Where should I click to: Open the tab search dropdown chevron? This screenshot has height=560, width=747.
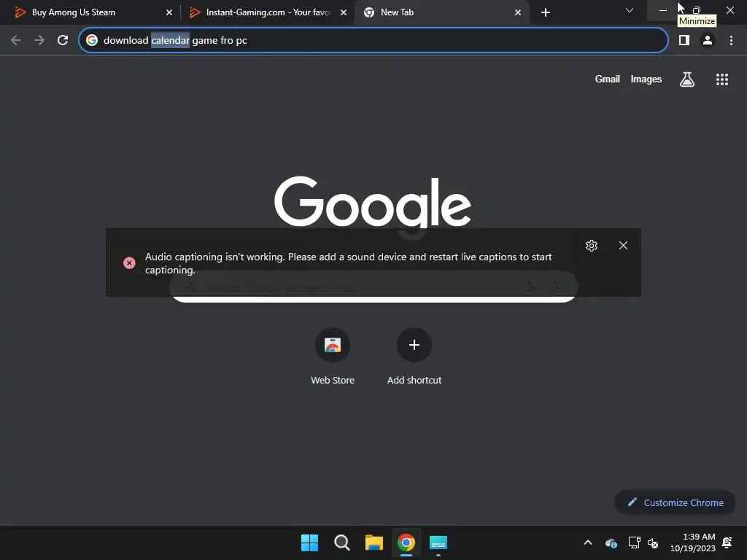coord(630,10)
